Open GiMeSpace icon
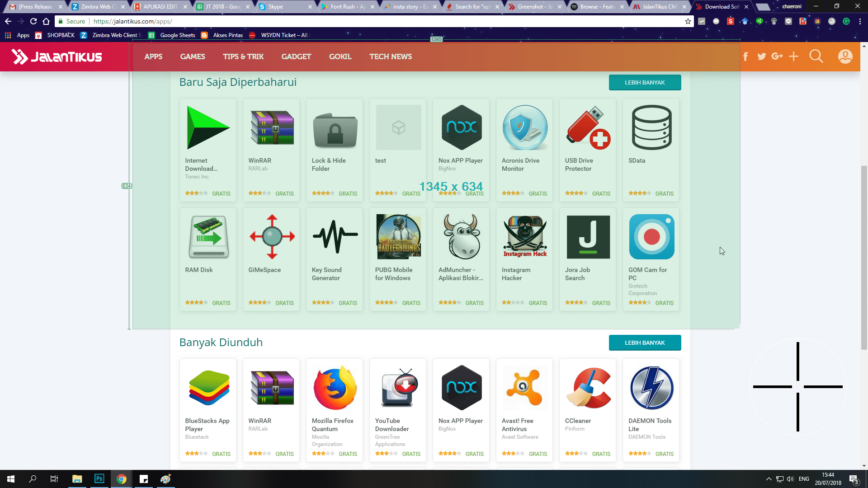This screenshot has height=488, width=868. point(272,237)
